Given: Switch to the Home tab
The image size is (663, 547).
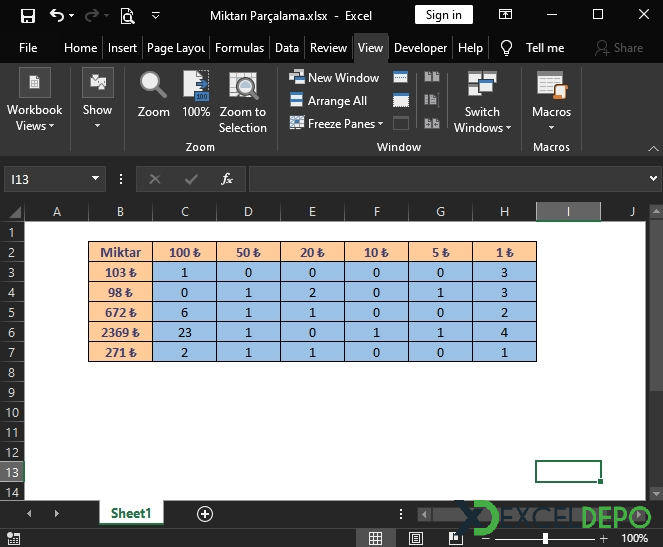Looking at the screenshot, I should [80, 48].
